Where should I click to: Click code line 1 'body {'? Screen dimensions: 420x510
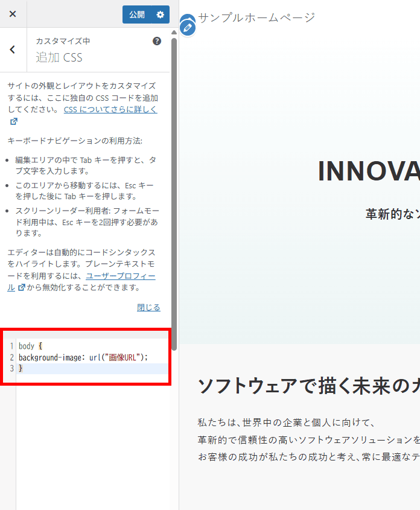tap(30, 346)
